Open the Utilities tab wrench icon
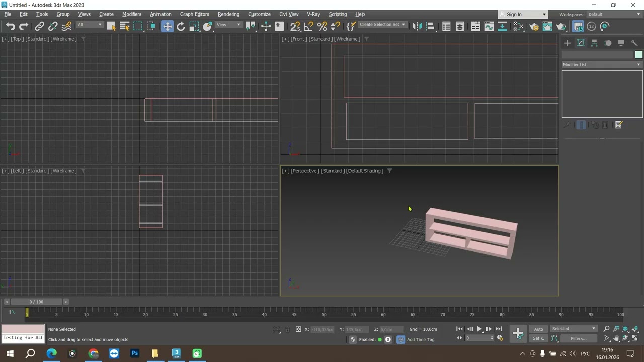644x362 pixels. 634,43
